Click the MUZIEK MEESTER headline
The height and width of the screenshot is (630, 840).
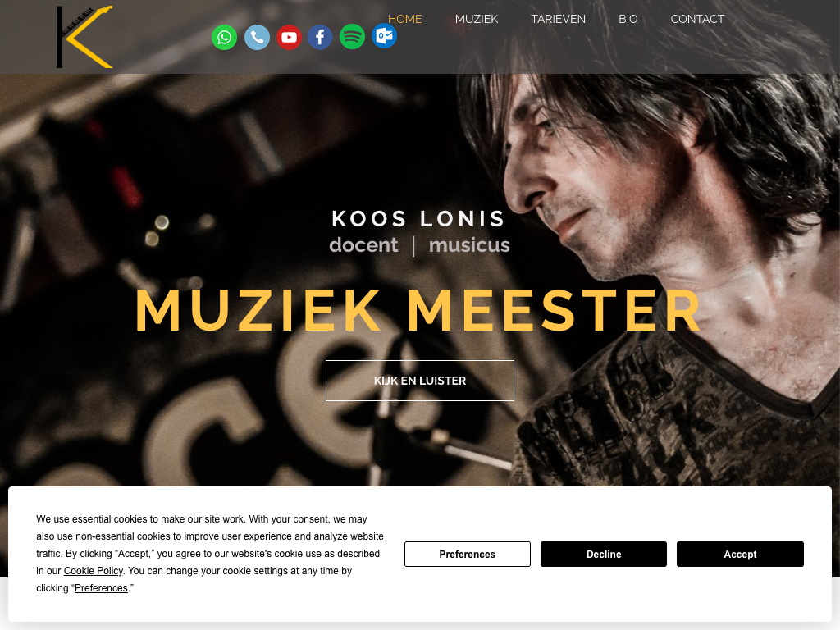pos(418,311)
